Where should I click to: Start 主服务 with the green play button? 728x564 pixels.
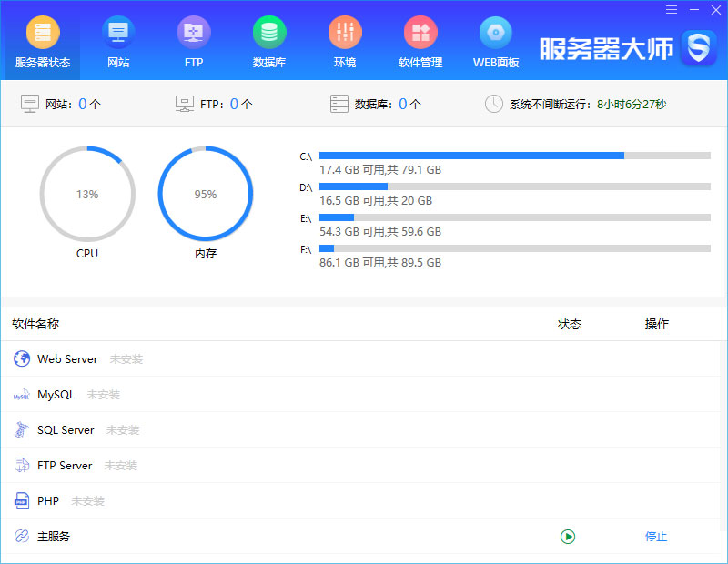(568, 537)
